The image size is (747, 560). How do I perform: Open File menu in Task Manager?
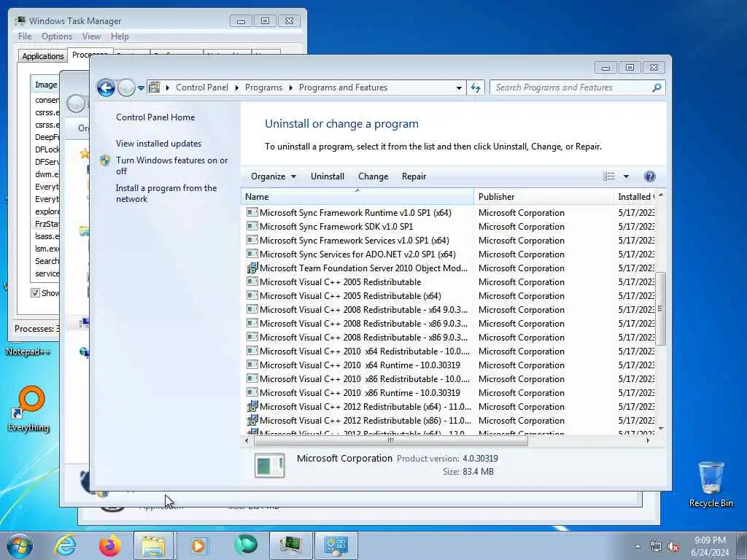(x=25, y=36)
